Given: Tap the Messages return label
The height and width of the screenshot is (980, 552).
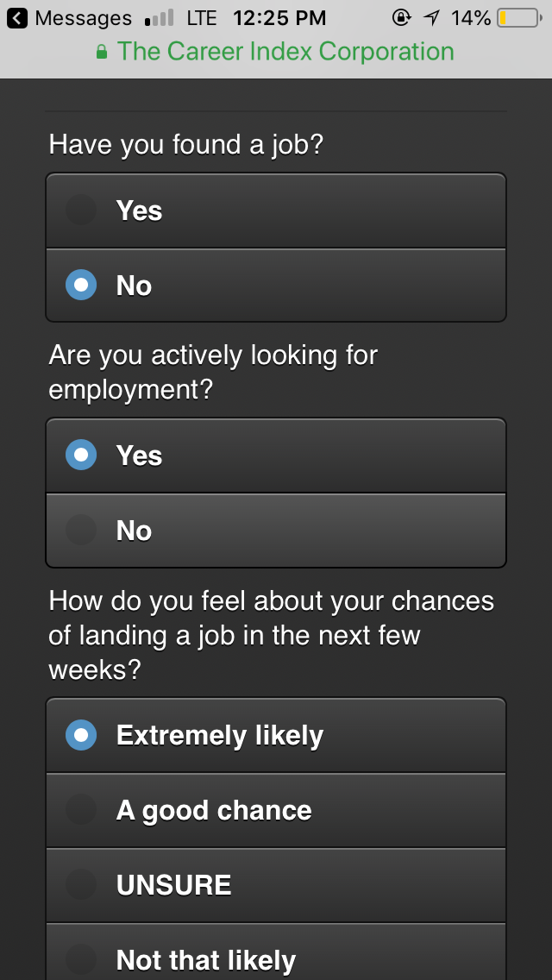Looking at the screenshot, I should point(83,17).
